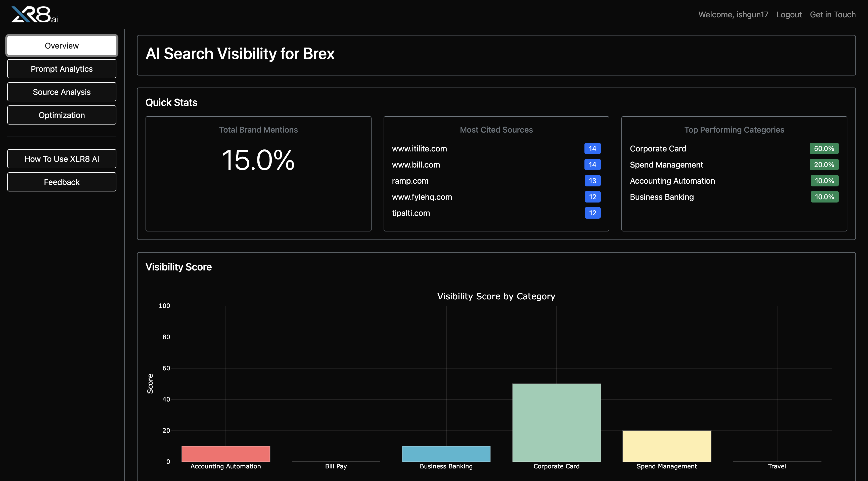
Task: Click the Total Brand Mentions heading
Action: 258,130
